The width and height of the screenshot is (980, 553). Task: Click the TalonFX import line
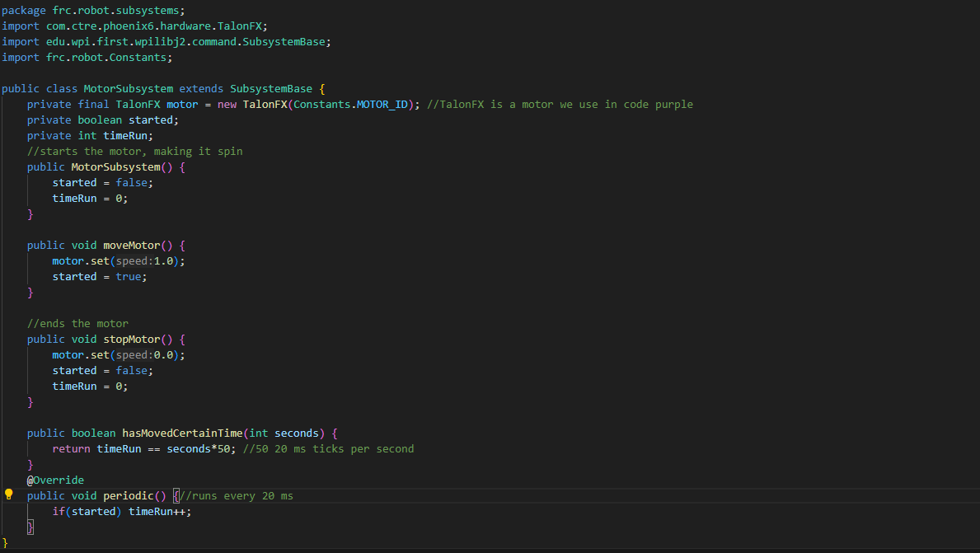tap(134, 26)
